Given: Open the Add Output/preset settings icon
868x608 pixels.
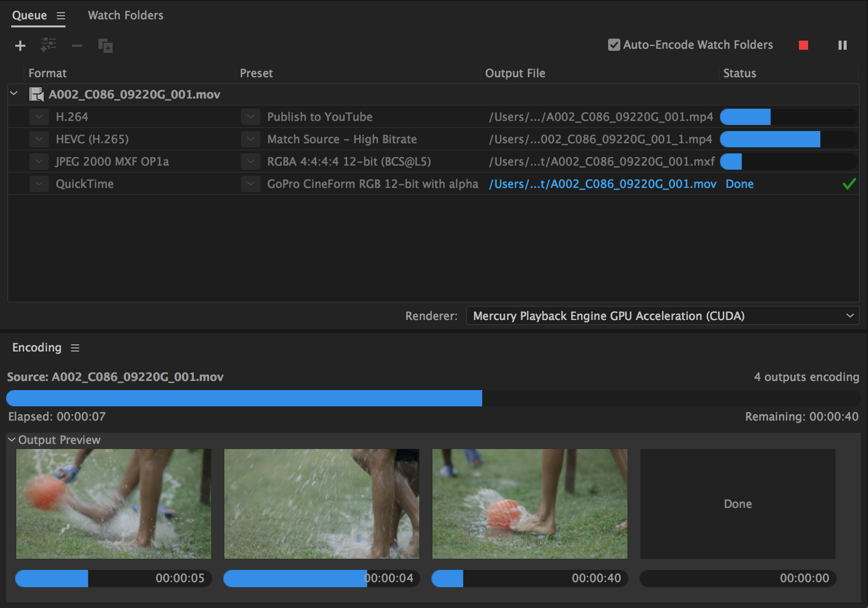Looking at the screenshot, I should (48, 45).
